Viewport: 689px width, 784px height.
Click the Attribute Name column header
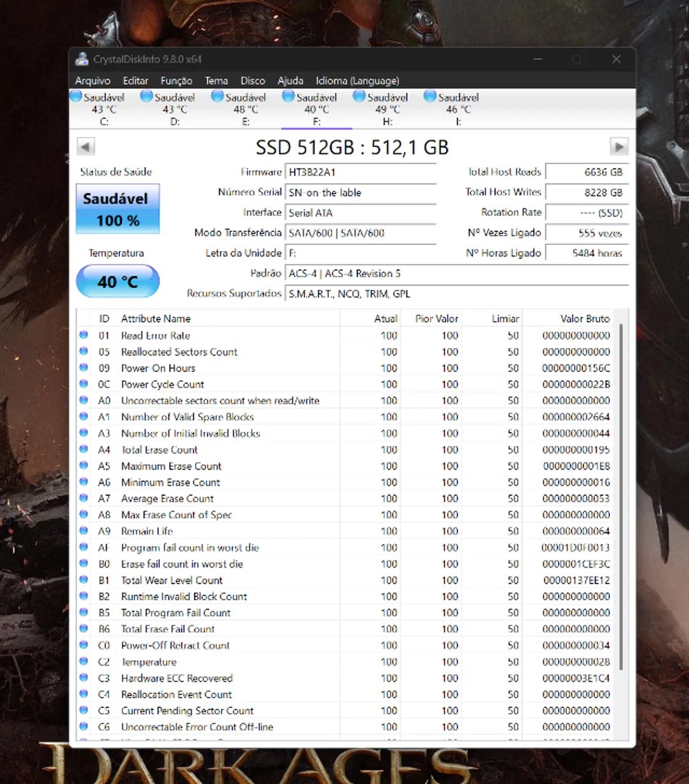(x=228, y=318)
